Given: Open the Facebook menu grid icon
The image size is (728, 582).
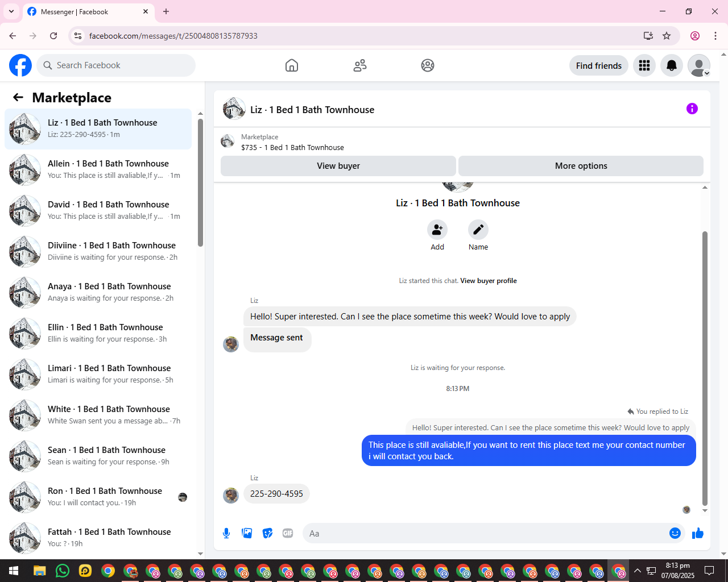Looking at the screenshot, I should coord(644,65).
